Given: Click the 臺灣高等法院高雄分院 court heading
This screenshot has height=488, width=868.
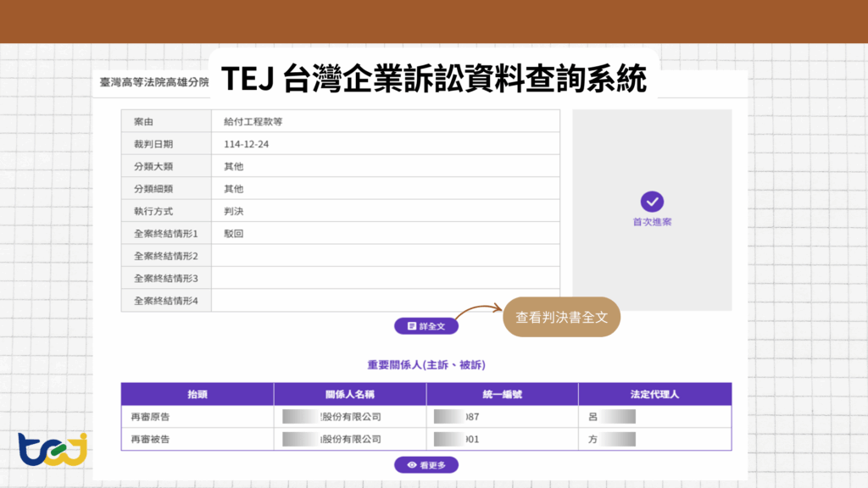Looking at the screenshot, I should click(154, 82).
